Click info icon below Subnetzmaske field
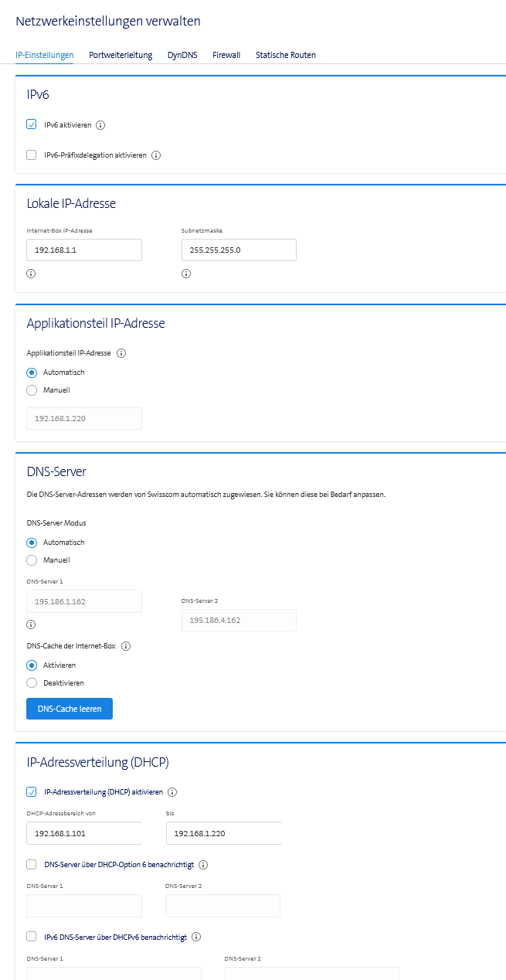The image size is (506, 980). click(186, 274)
